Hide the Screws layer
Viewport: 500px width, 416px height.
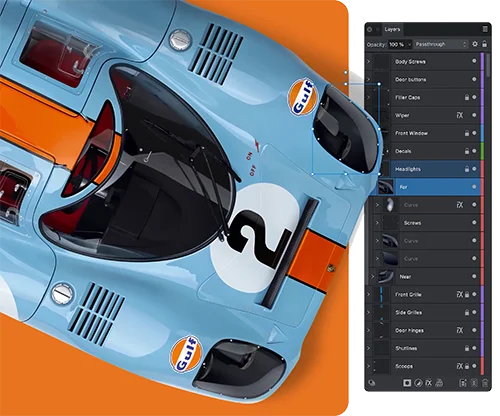pos(474,223)
